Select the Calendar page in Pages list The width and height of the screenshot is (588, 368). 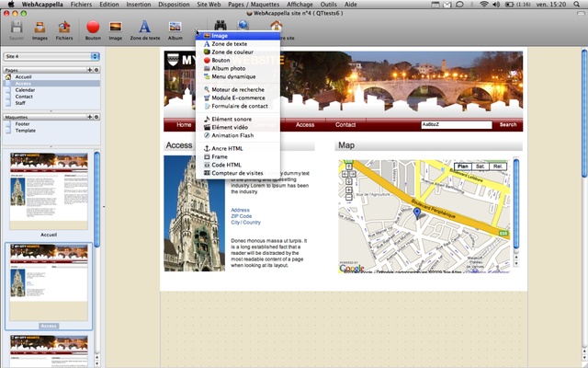tap(51, 90)
